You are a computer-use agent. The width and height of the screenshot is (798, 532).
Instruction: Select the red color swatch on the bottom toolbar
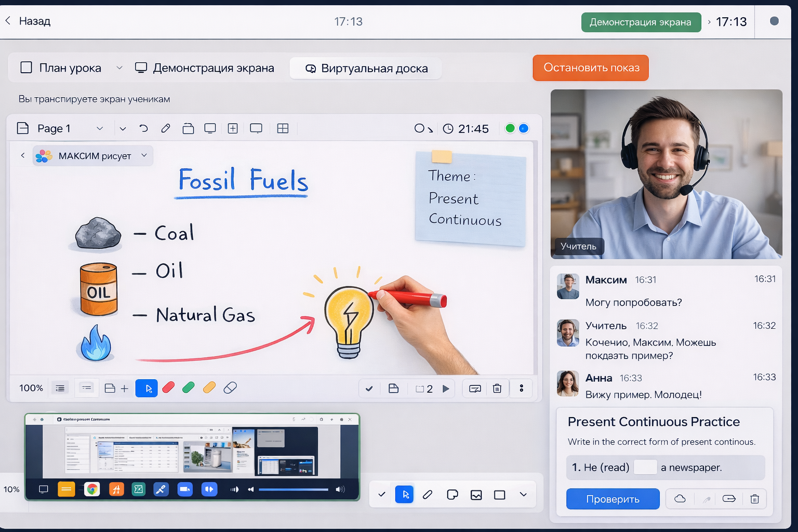click(168, 388)
